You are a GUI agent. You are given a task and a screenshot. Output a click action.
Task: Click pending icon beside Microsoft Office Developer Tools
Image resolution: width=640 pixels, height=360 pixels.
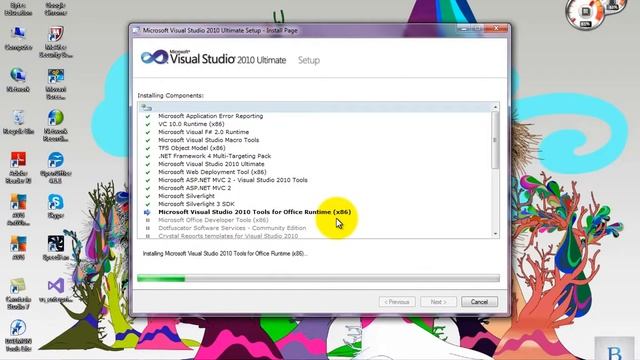148,220
